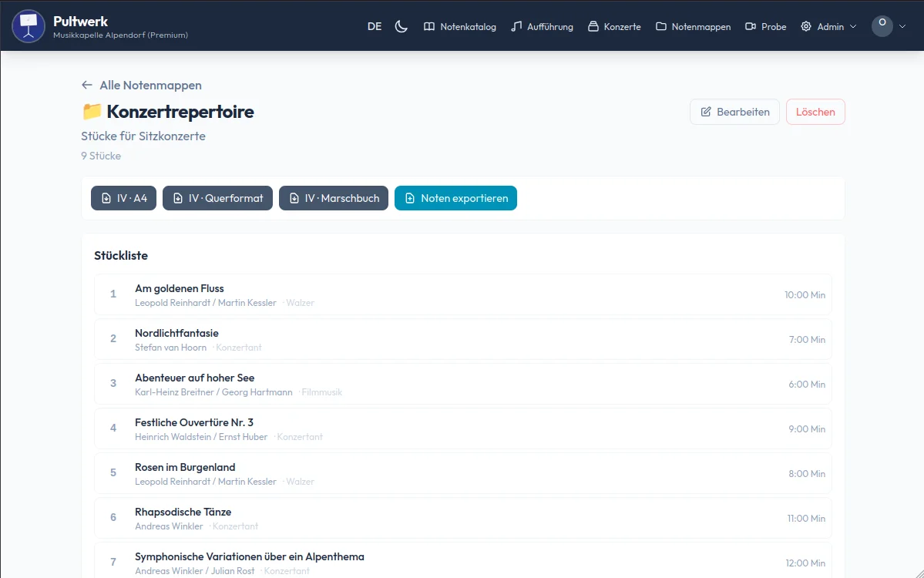The image size is (924, 578).
Task: Toggle dark mode with the moon icon
Action: (401, 26)
